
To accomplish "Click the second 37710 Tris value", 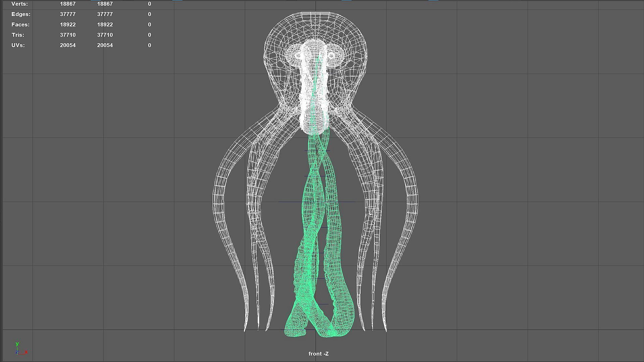I will (105, 35).
